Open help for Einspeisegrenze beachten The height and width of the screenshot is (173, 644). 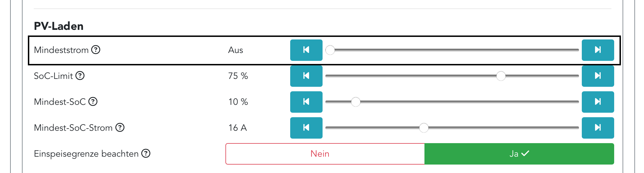146,154
